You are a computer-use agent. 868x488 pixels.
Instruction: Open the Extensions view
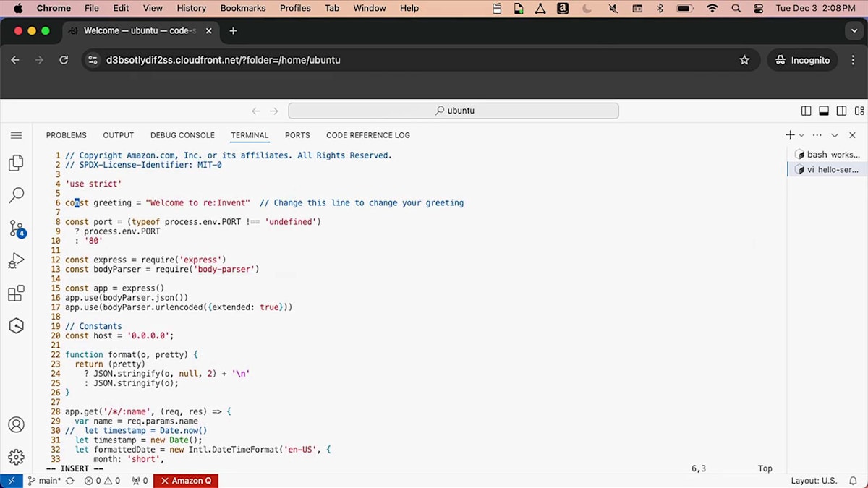(16, 294)
